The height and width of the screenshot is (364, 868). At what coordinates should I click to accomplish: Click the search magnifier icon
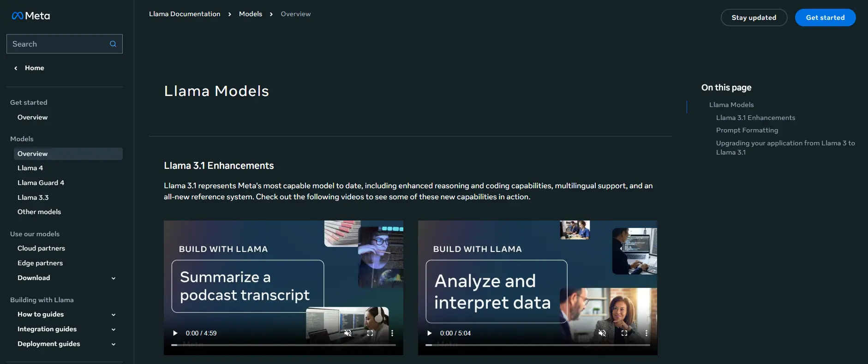[113, 44]
